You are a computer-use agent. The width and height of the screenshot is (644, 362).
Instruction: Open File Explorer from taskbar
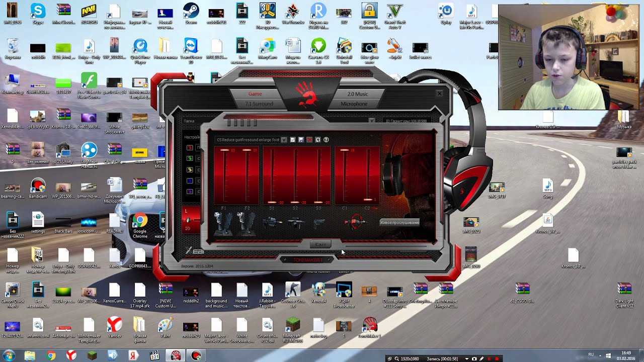tap(30, 355)
